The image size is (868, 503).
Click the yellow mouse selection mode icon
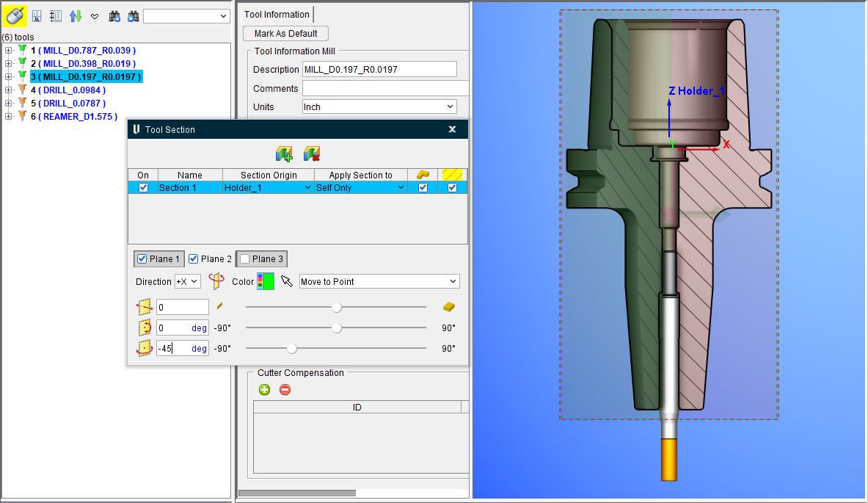pos(15,15)
